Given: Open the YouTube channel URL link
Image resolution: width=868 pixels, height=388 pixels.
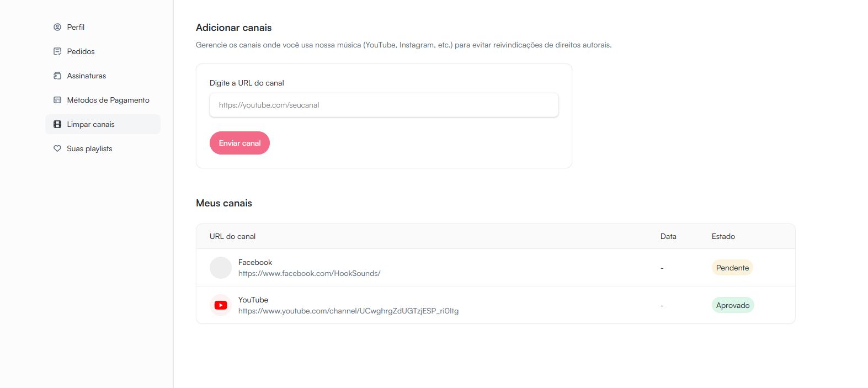Looking at the screenshot, I should pos(348,311).
